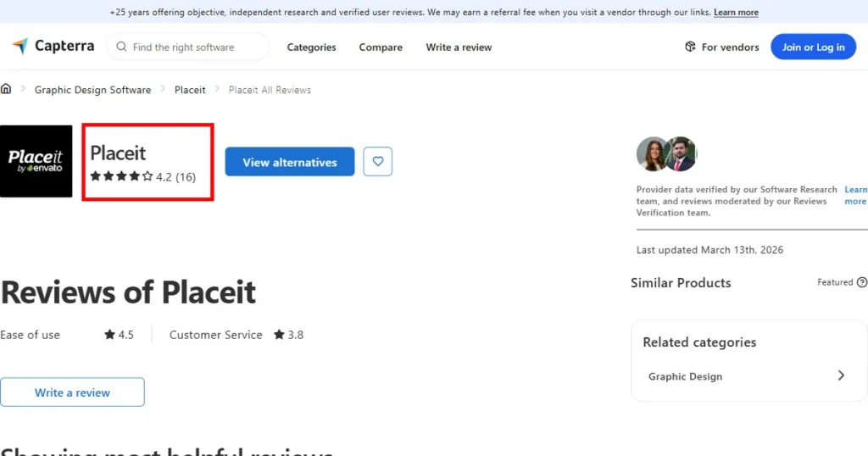Open the Capterra logo homepage link
Screen dimensions: 868x456
click(53, 47)
